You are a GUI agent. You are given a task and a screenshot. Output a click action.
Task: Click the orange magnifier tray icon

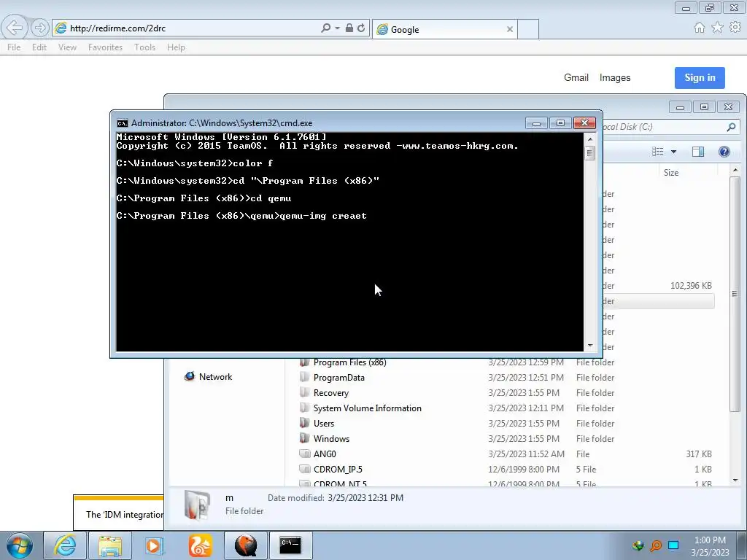[656, 545]
